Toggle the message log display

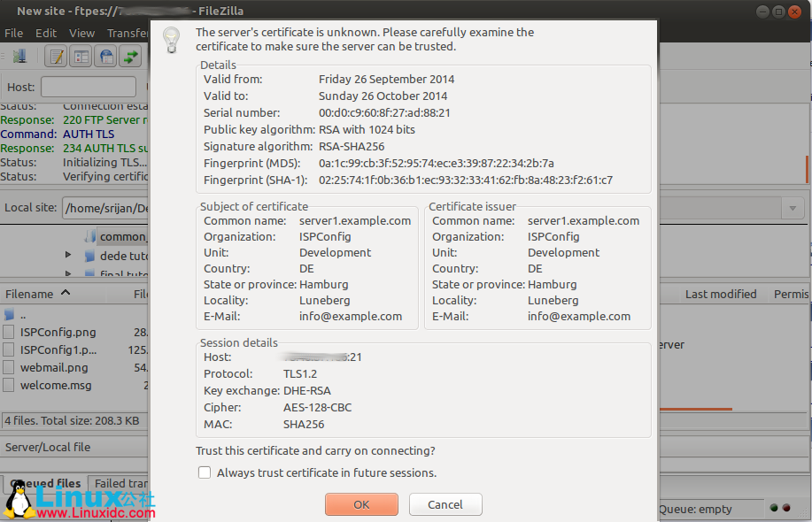56,55
